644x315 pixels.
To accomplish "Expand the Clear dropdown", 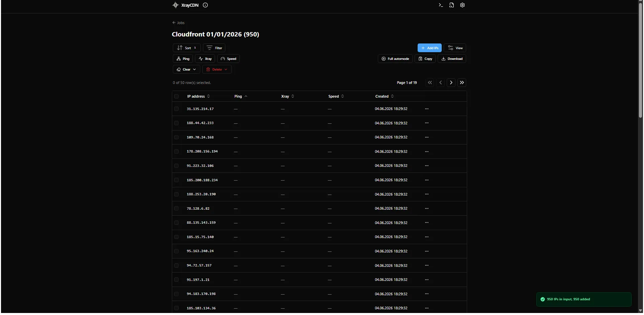I will pos(187,69).
